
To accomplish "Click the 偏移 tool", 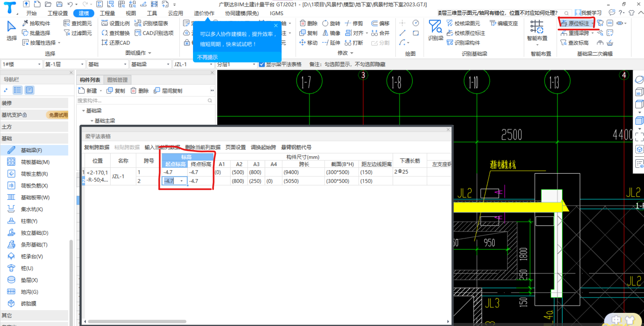I will 380,23.
